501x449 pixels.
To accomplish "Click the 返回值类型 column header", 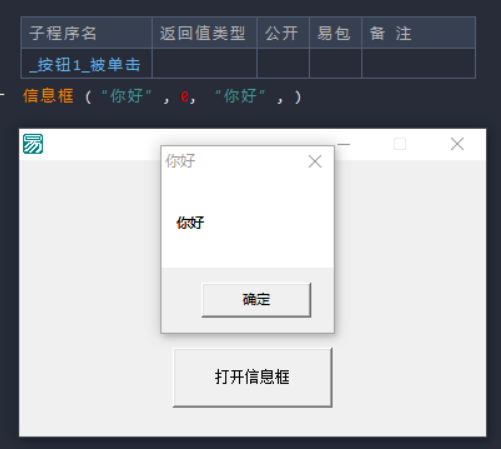I will [x=204, y=33].
